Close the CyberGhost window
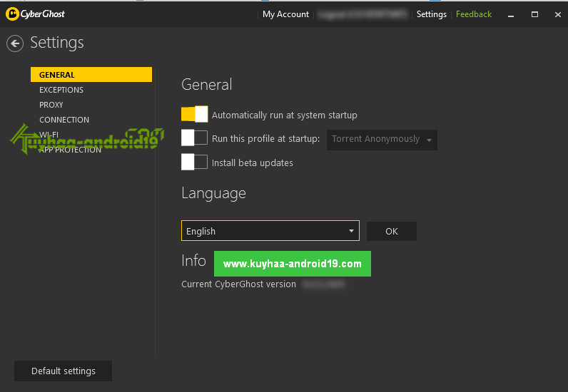The image size is (568, 392). pyautogui.click(x=557, y=14)
